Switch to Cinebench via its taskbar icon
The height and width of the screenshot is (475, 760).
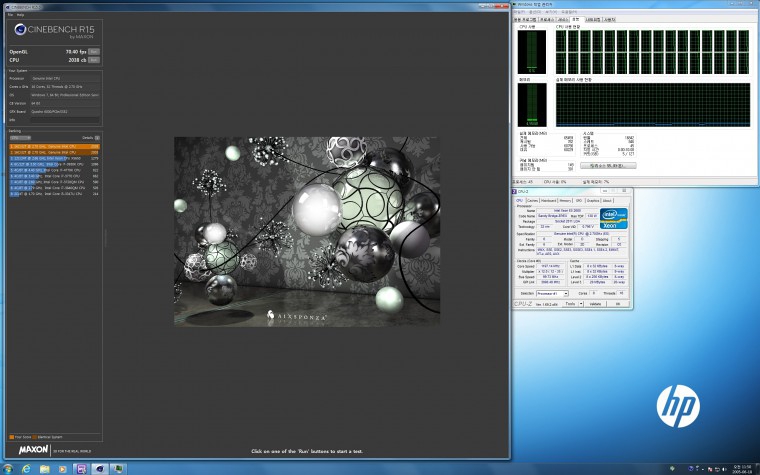(100, 469)
